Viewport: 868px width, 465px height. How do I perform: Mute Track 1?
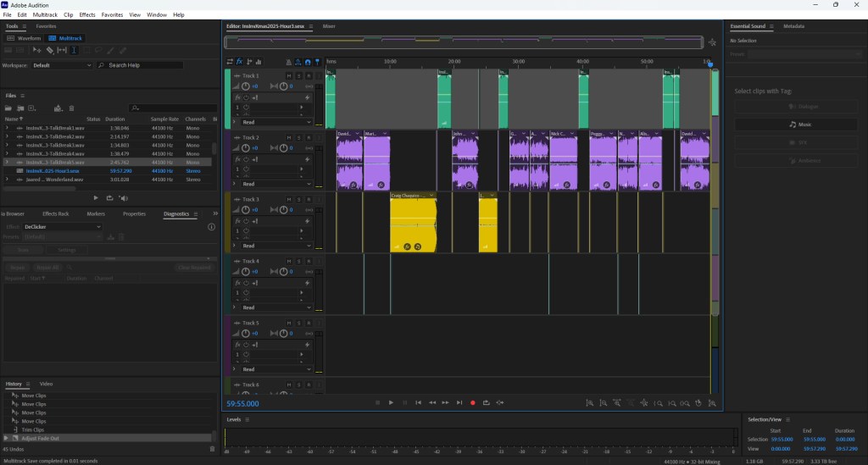pyautogui.click(x=289, y=76)
